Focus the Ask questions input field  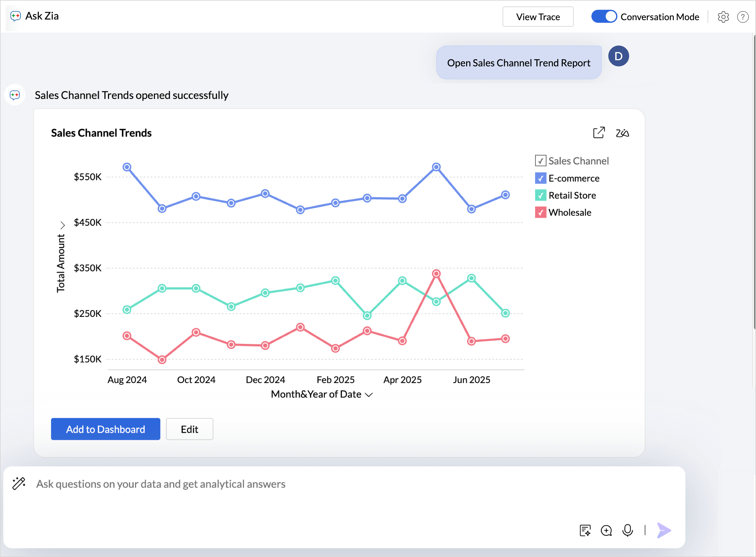pyautogui.click(x=304, y=484)
